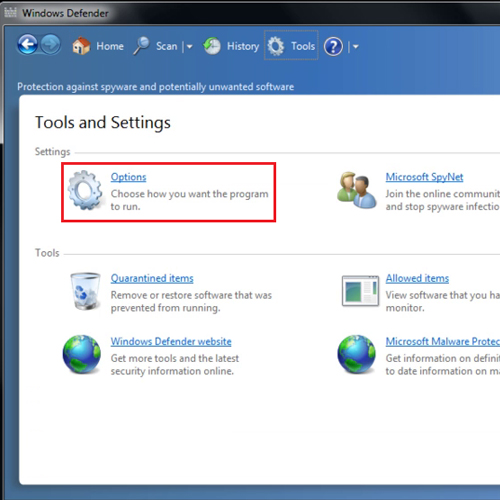This screenshot has height=500, width=500.
Task: Click the globe icon beside Microsoft Malware Protection
Action: tap(356, 354)
